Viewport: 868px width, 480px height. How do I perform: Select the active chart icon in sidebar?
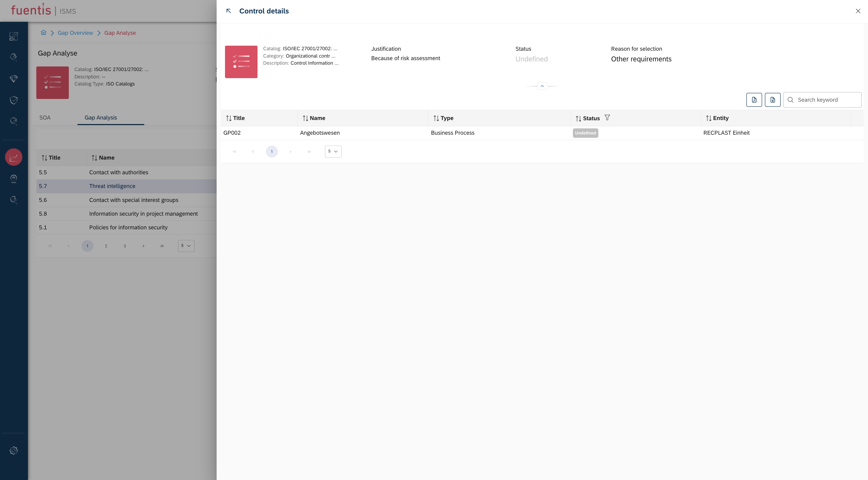point(13,157)
